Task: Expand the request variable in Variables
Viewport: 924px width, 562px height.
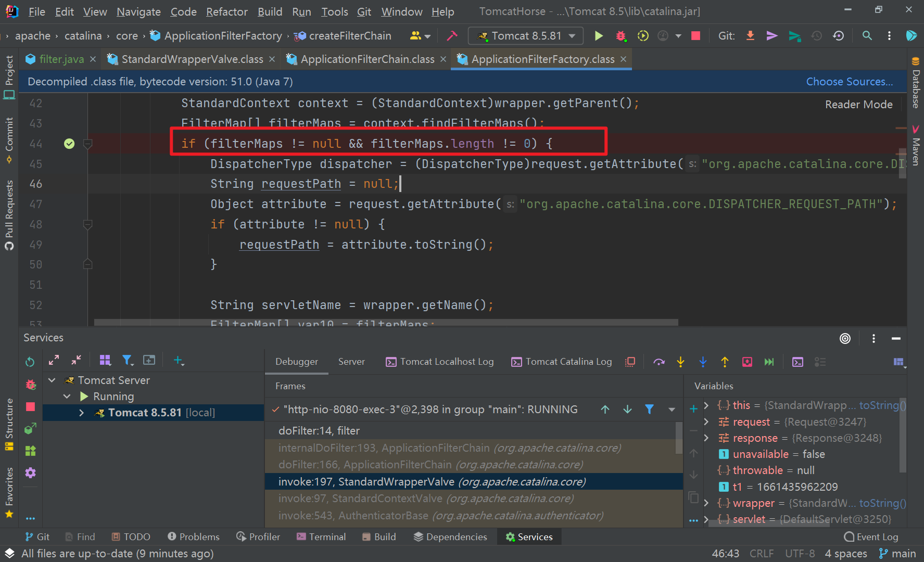Action: [x=706, y=421]
